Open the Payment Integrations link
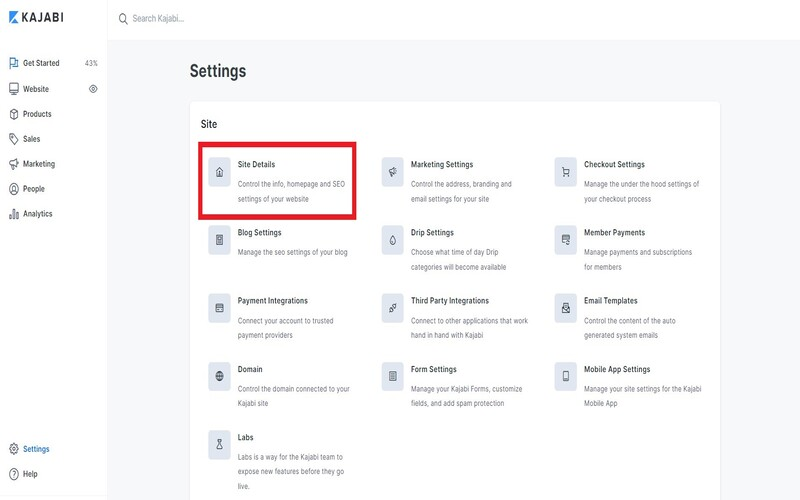800x500 pixels. (x=272, y=301)
